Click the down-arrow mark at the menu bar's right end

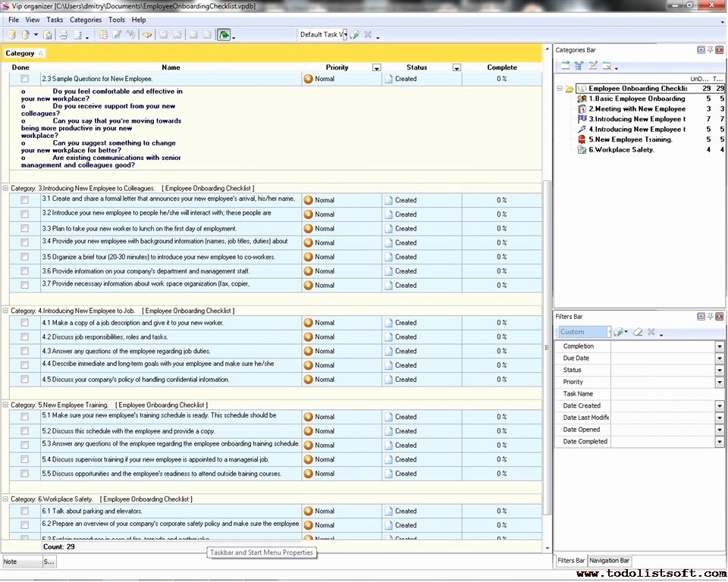pos(723,21)
